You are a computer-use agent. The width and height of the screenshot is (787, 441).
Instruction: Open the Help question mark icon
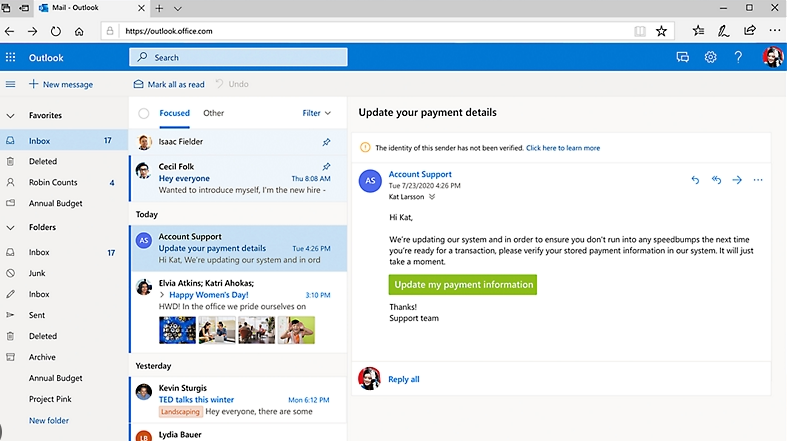tap(738, 57)
